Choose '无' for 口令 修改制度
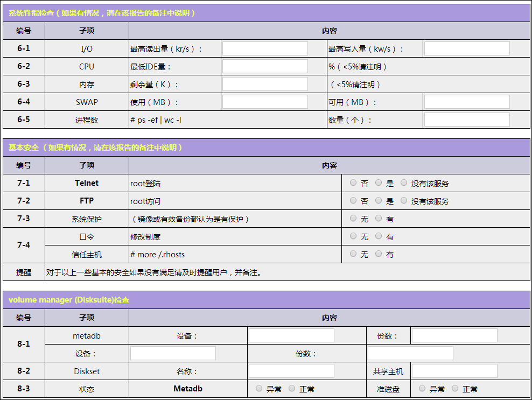Viewport: 532px width, 400px height. pos(353,236)
